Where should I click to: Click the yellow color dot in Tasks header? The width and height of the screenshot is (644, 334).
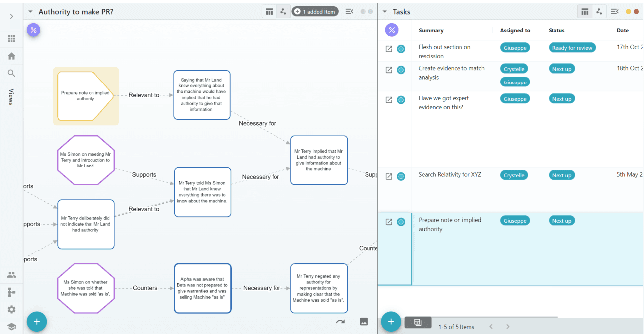point(629,12)
